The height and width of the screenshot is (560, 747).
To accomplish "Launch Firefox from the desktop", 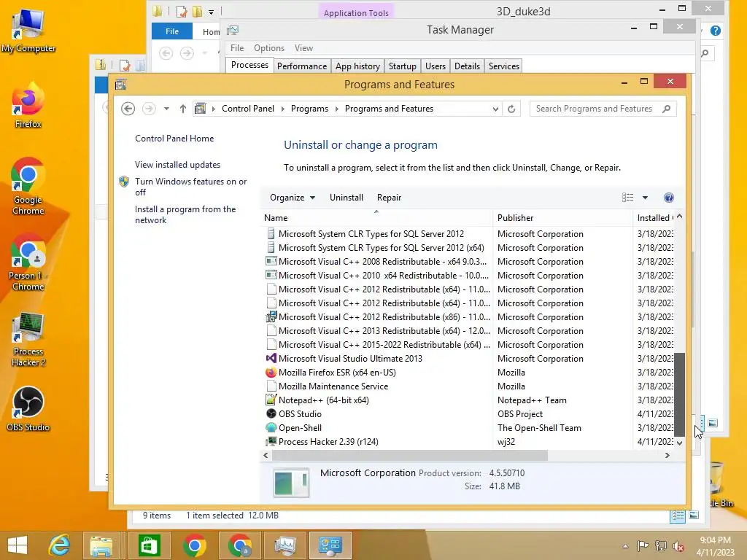I will [x=28, y=106].
